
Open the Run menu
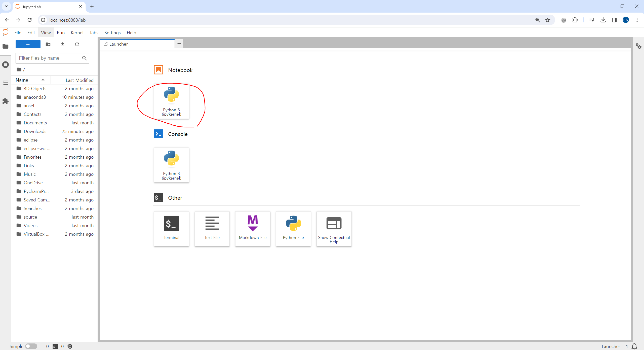(x=61, y=32)
